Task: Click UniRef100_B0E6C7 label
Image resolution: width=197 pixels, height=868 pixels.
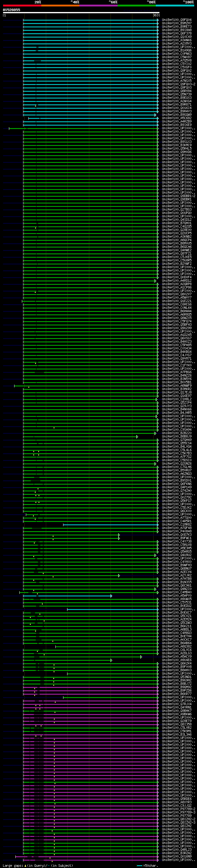Action: pos(176,612)
